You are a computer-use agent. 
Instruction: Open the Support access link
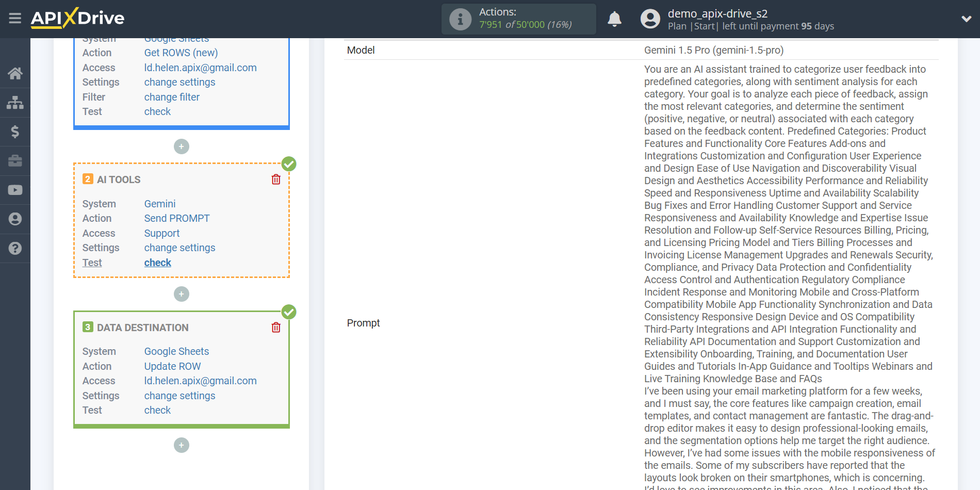(162, 233)
